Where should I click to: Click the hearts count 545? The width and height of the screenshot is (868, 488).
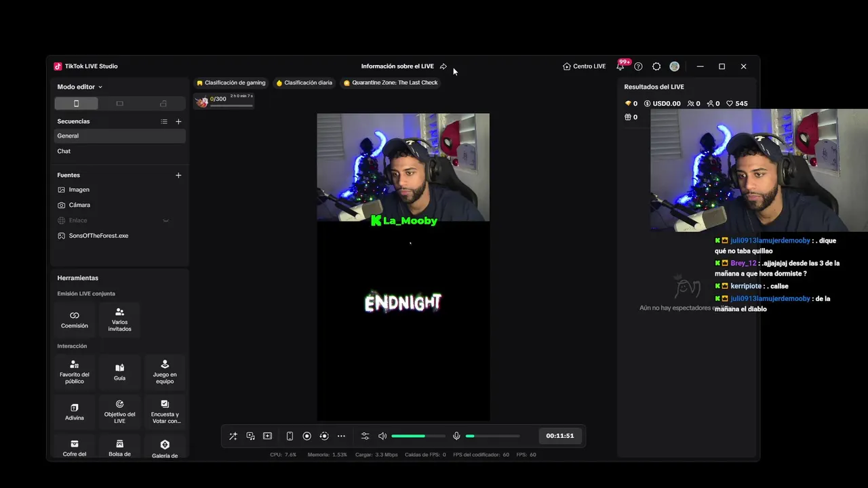736,104
